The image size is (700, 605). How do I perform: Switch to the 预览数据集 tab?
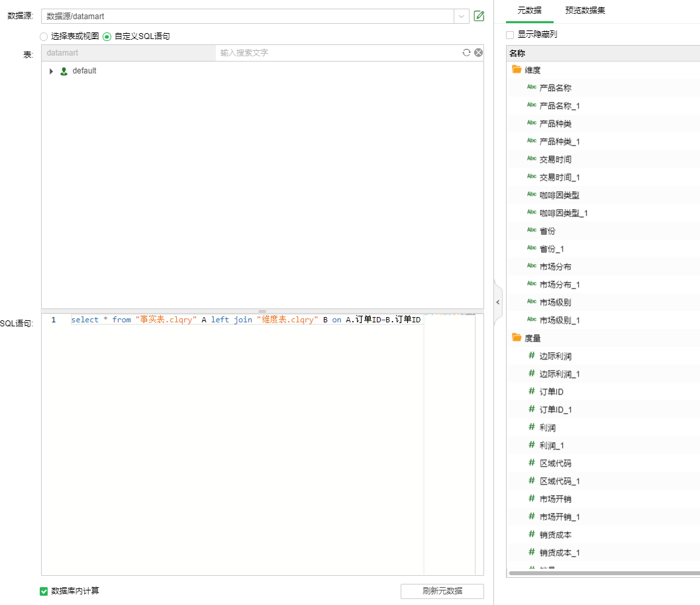585,11
